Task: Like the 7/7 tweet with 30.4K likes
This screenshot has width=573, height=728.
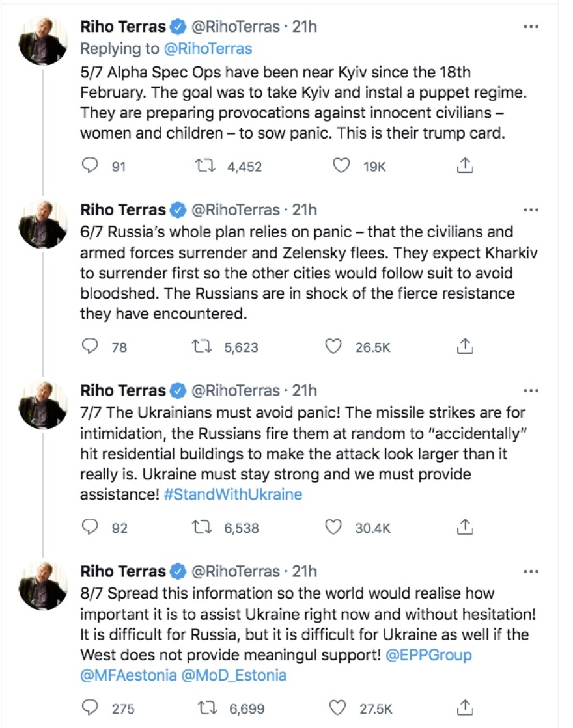Action: click(333, 528)
